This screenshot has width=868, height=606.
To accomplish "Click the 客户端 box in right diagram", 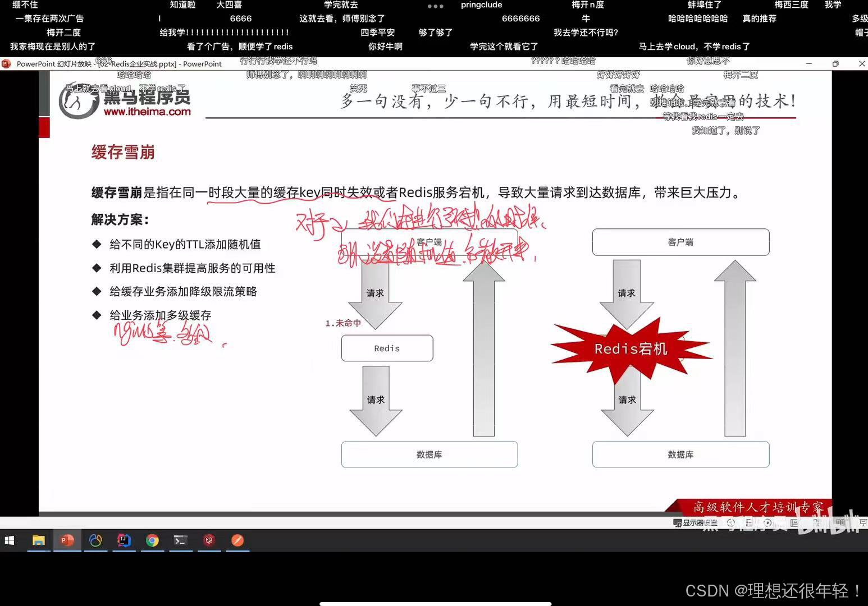I will [x=680, y=242].
